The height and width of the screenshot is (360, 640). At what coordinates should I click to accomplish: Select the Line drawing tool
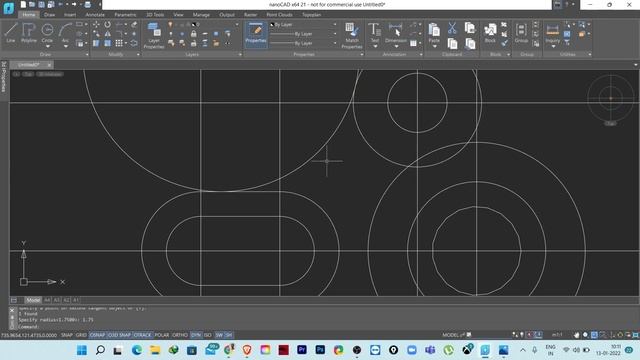10,33
